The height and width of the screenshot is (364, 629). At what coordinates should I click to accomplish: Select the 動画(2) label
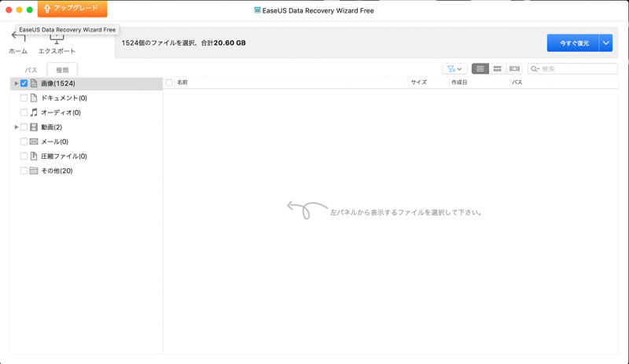click(52, 127)
